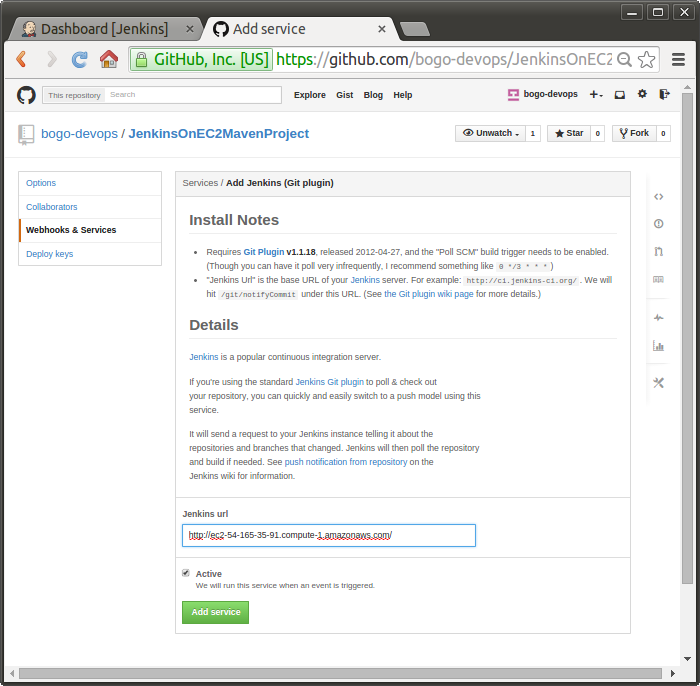This screenshot has width=700, height=686.
Task: Open the Pulse icon in right sidebar
Action: pos(658,318)
